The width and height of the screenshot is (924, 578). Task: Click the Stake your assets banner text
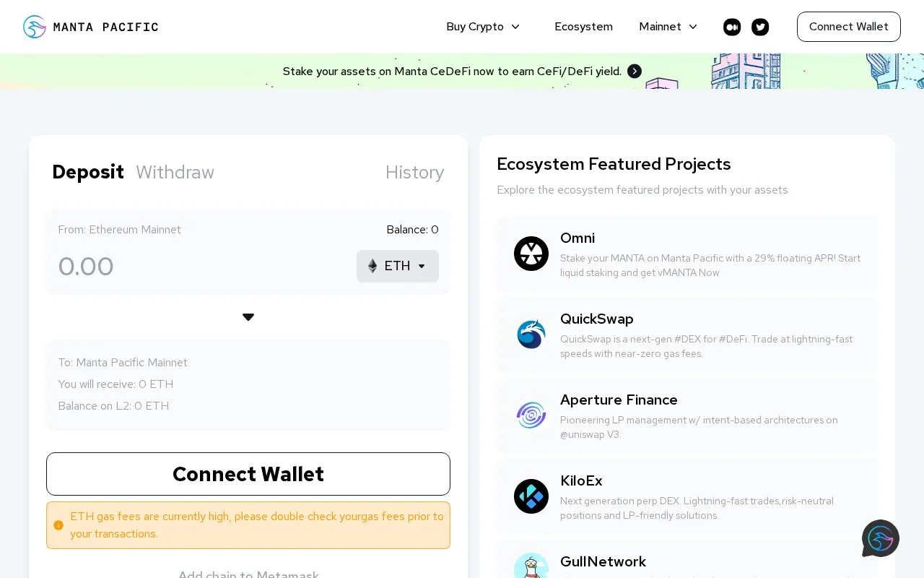pyautogui.click(x=452, y=71)
